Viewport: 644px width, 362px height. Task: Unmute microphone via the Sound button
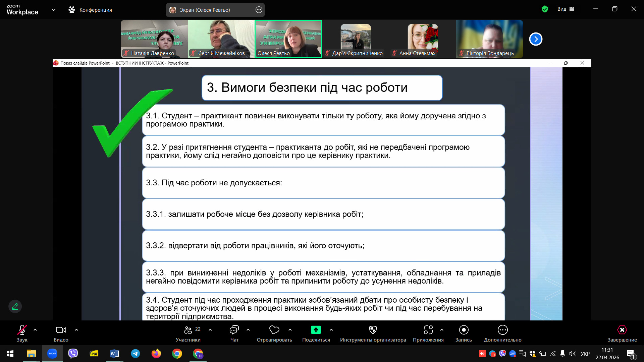[x=22, y=330]
